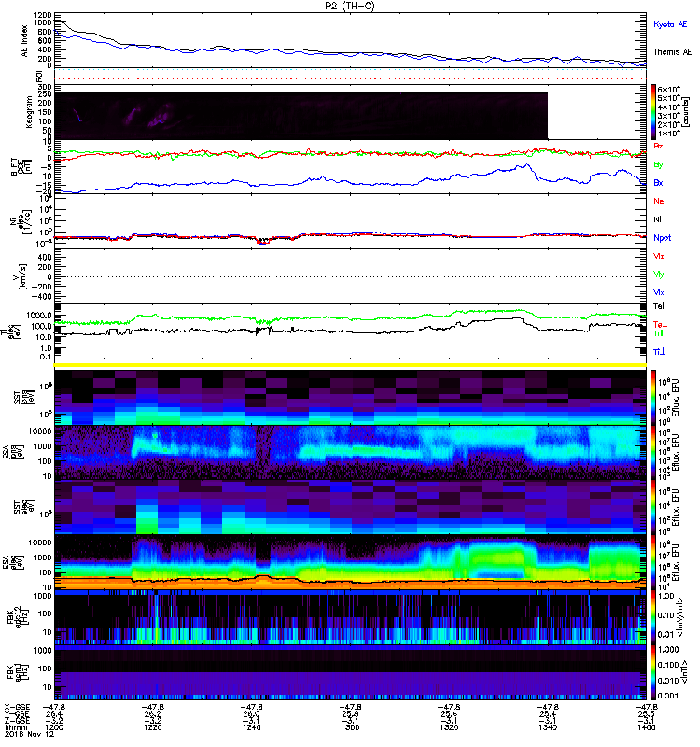The height and width of the screenshot is (747, 700).
Task: Select the Themis AE legend label
Action: tap(672, 52)
